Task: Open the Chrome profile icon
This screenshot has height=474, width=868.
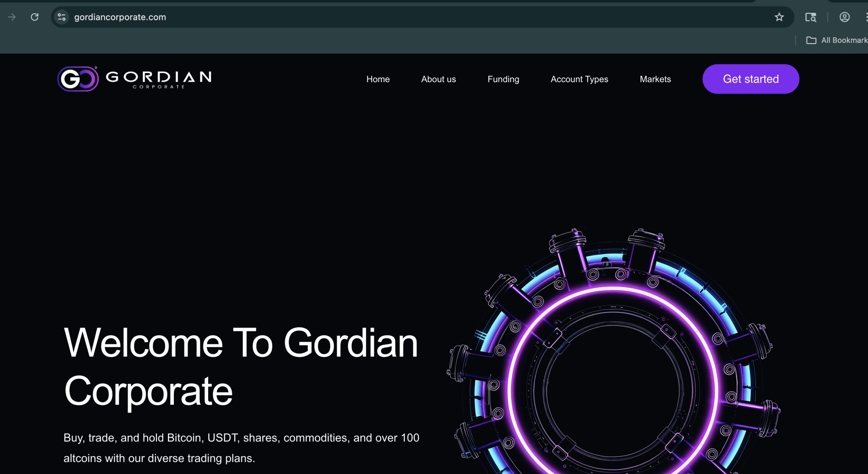Action: (x=844, y=17)
